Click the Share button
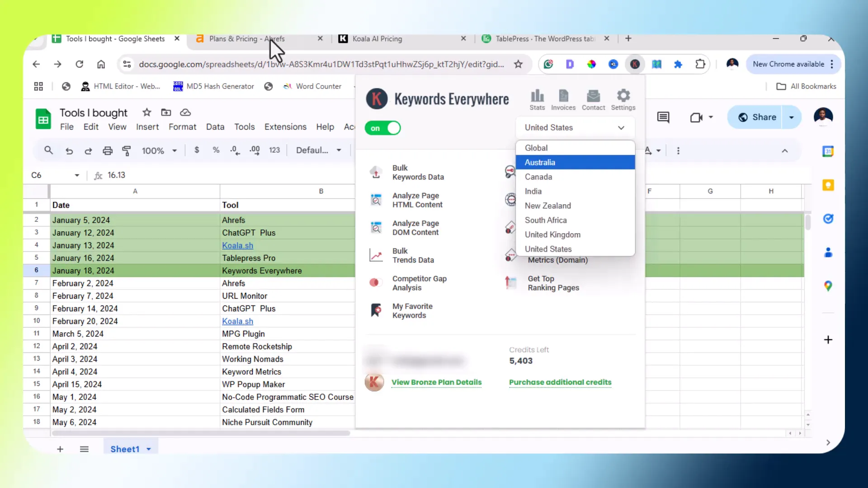868x488 pixels. coord(755,117)
